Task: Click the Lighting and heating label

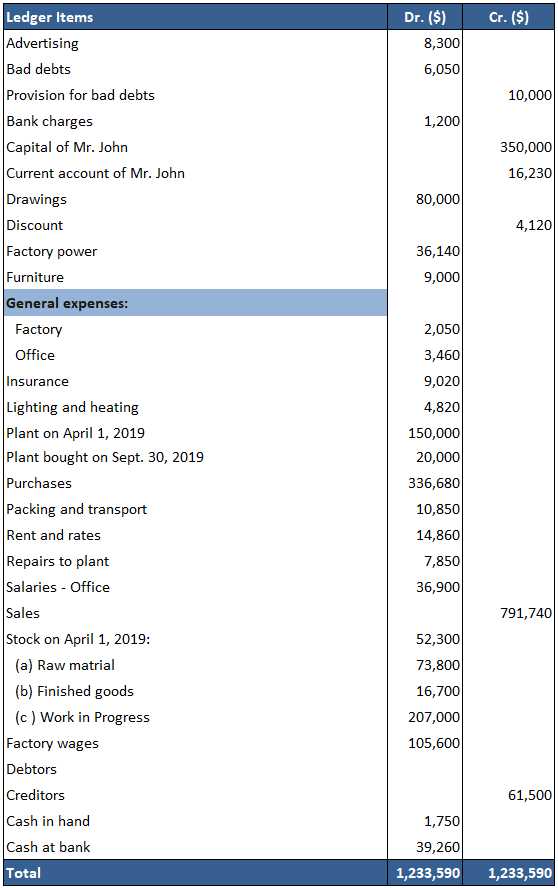Action: [x=73, y=408]
